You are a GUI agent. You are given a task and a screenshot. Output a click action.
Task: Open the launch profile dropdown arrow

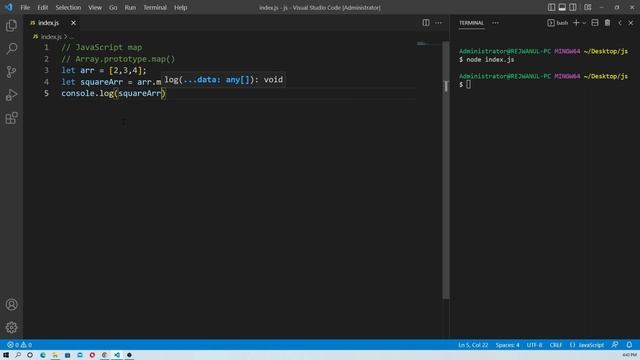click(584, 23)
